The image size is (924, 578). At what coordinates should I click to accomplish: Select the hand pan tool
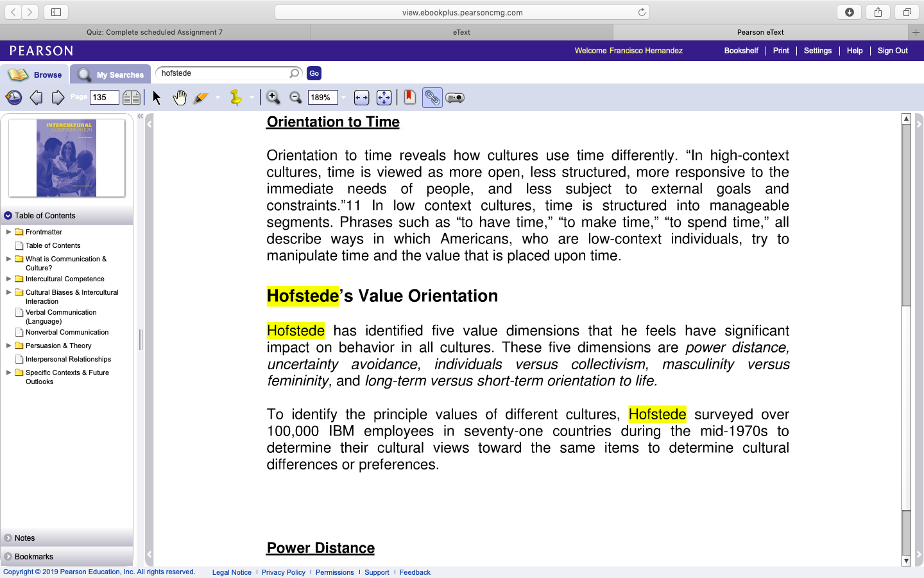pyautogui.click(x=180, y=98)
